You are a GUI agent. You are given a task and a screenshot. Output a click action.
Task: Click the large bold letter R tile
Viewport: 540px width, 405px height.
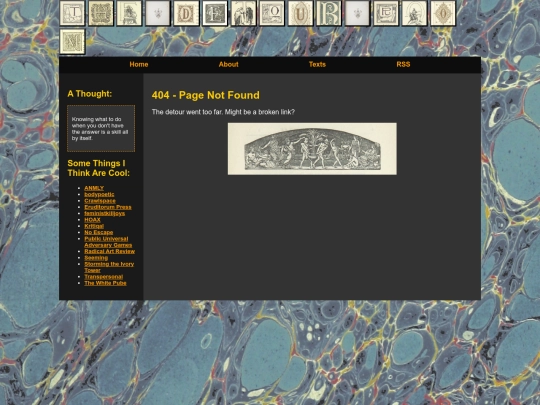point(329,13)
